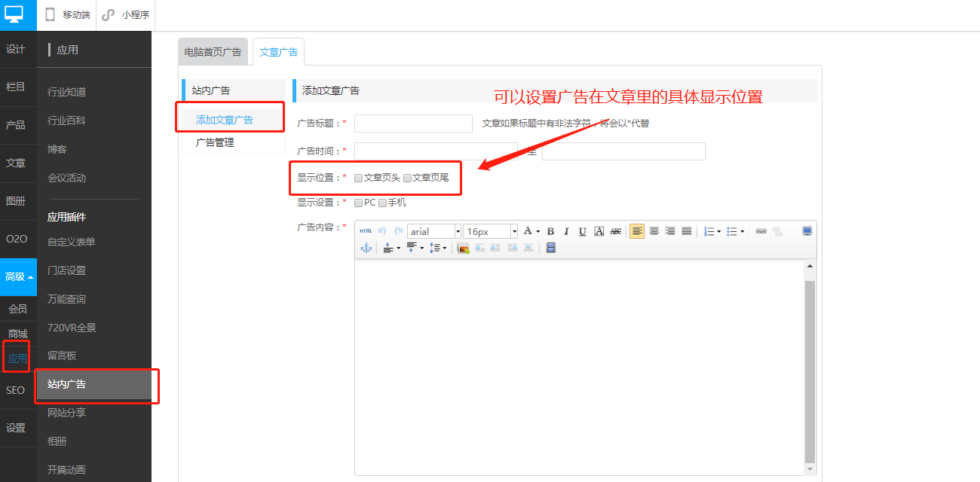Click the insert video icon

point(550,248)
